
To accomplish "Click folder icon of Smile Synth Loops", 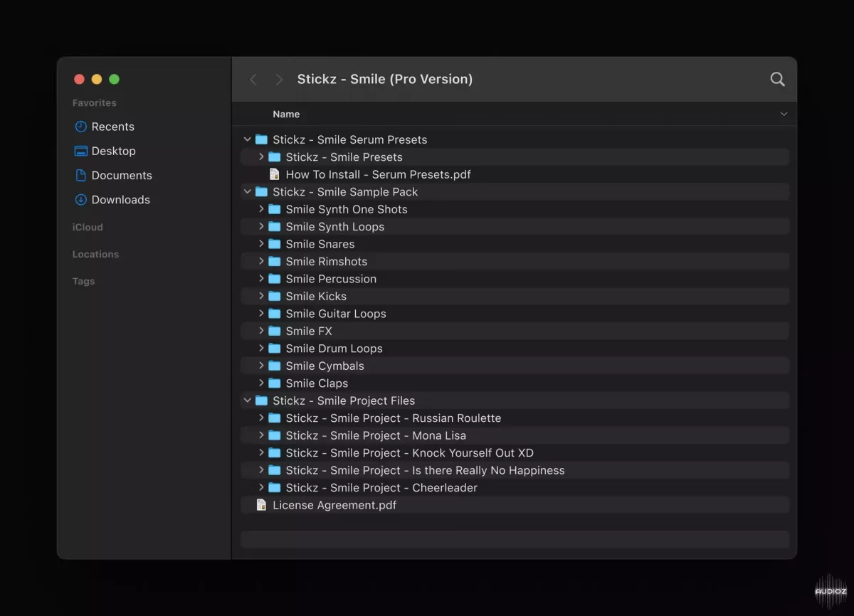I will click(275, 227).
